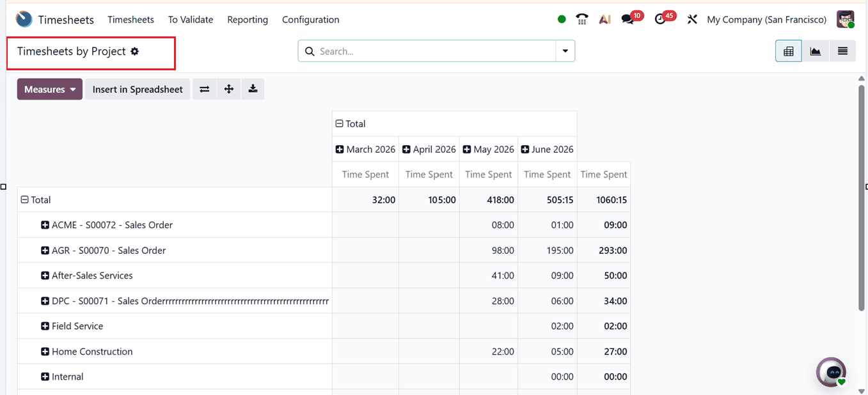Click the green online status dot
Viewport: 868px width, 395px height.
point(562,19)
